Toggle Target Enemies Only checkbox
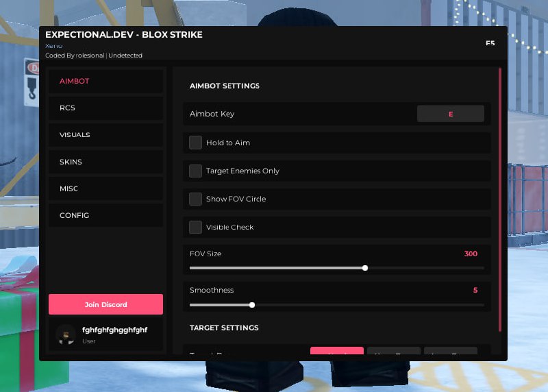The width and height of the screenshot is (548, 392). [x=195, y=171]
